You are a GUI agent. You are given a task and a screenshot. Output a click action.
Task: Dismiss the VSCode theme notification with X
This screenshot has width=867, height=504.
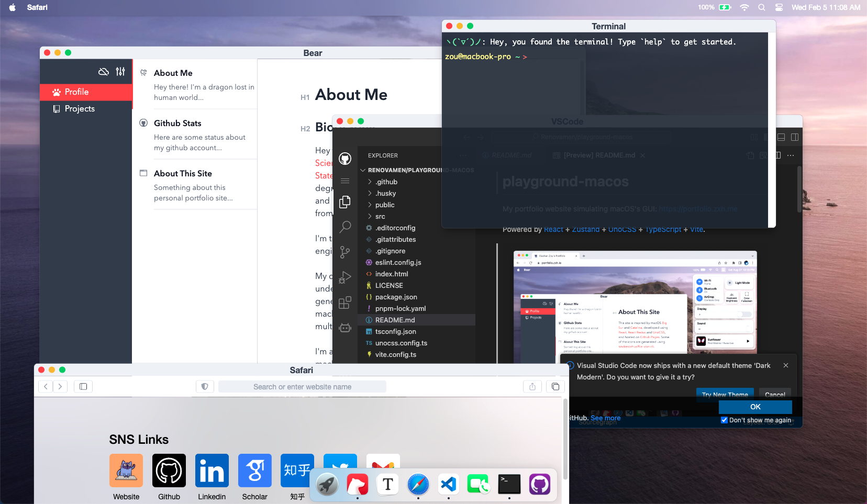click(x=786, y=366)
